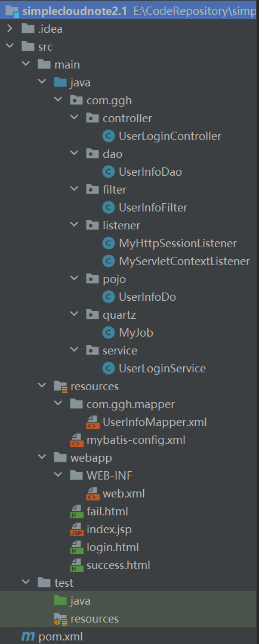Click the blue java source folder icon
This screenshot has width=259, height=644.
coord(60,83)
